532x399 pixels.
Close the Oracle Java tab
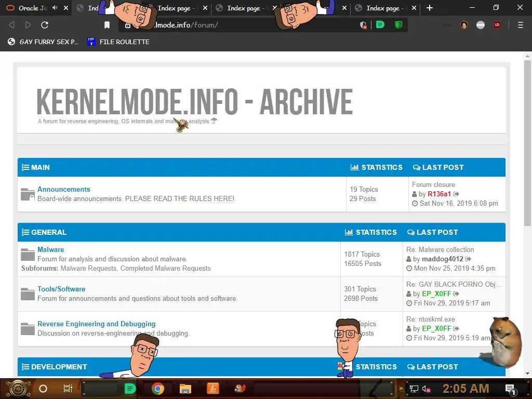[66, 8]
